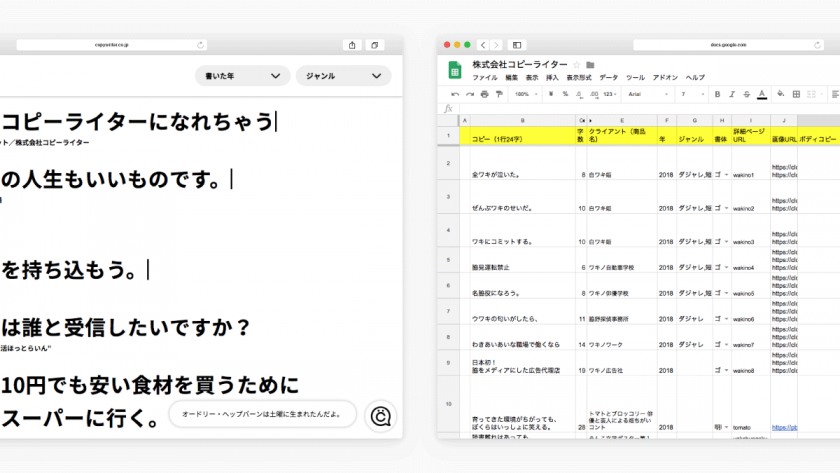Open the 書いた年 dropdown
Screen dimensions: 840x473
[242, 76]
